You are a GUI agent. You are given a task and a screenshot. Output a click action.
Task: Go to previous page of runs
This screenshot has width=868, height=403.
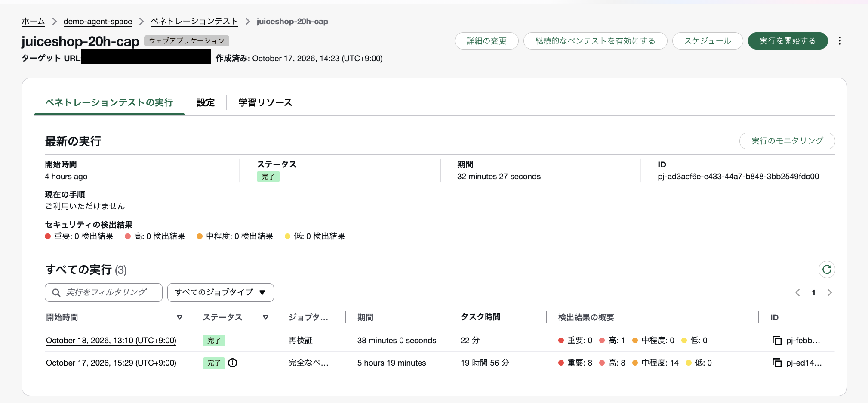pos(797,293)
